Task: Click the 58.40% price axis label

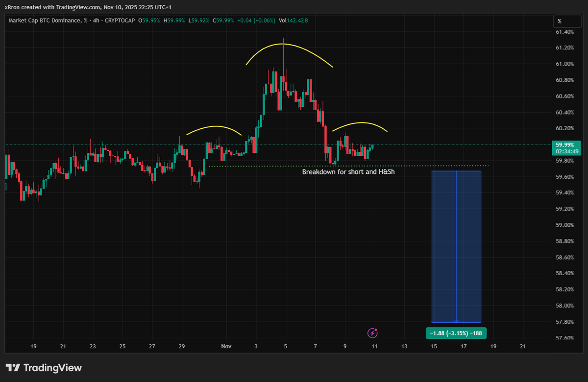Action: coord(564,273)
